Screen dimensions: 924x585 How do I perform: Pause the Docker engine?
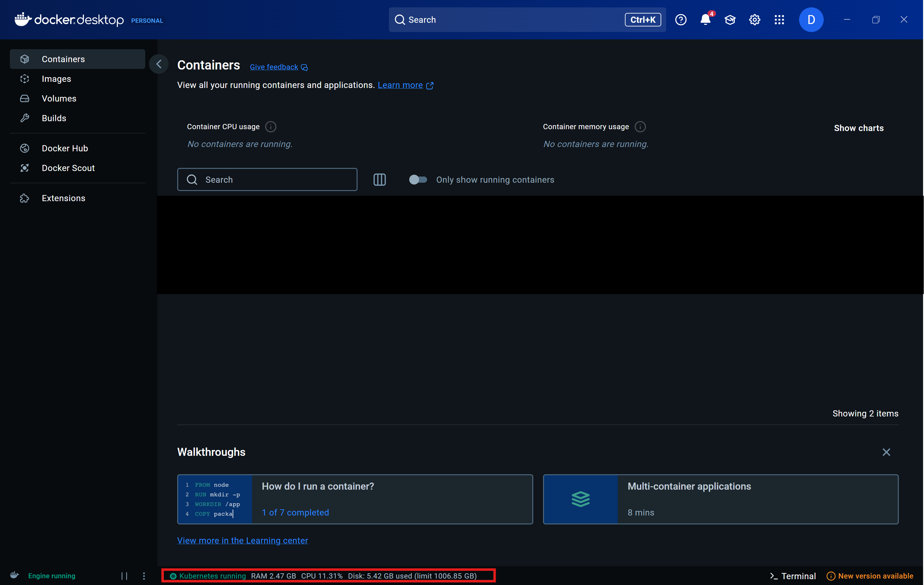124,576
